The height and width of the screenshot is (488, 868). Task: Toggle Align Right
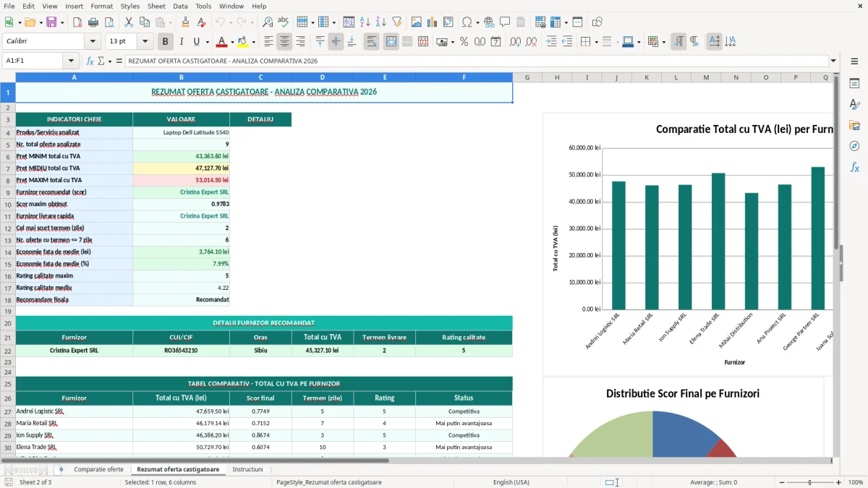point(301,42)
